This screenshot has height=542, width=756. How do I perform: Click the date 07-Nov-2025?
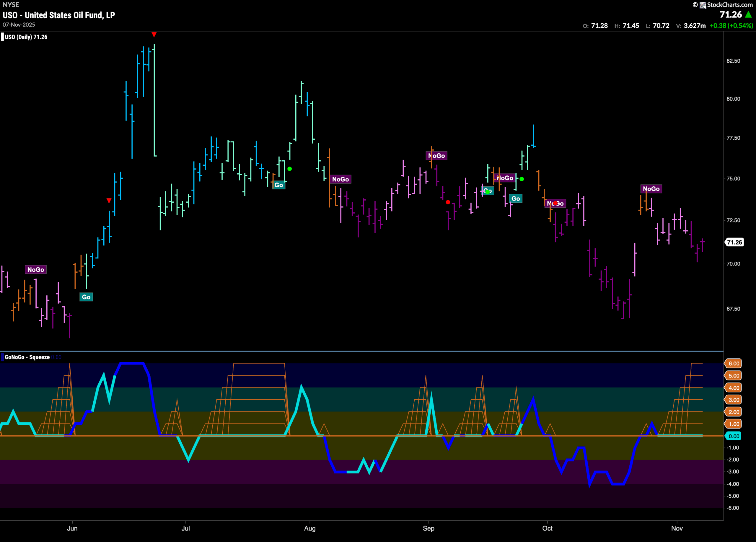[x=19, y=25]
